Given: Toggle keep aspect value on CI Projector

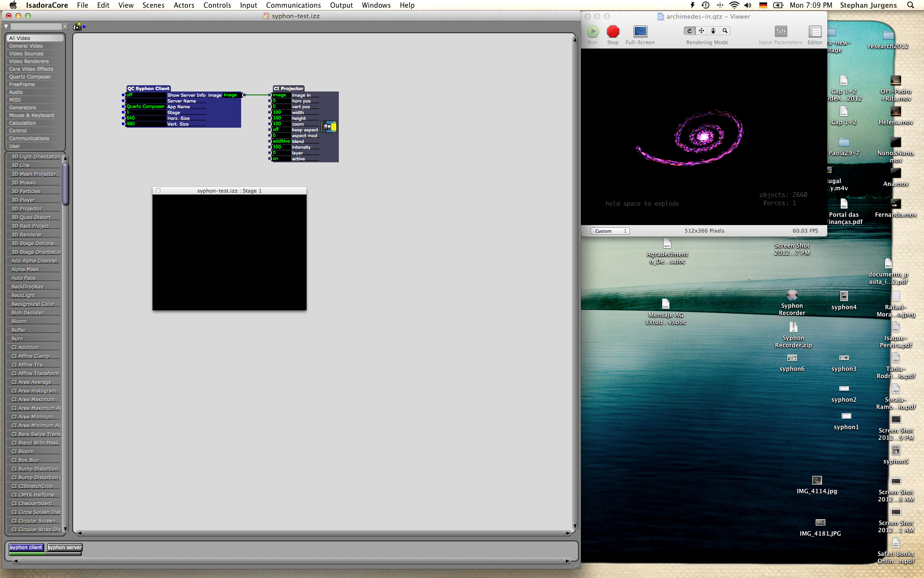Looking at the screenshot, I should click(x=281, y=130).
